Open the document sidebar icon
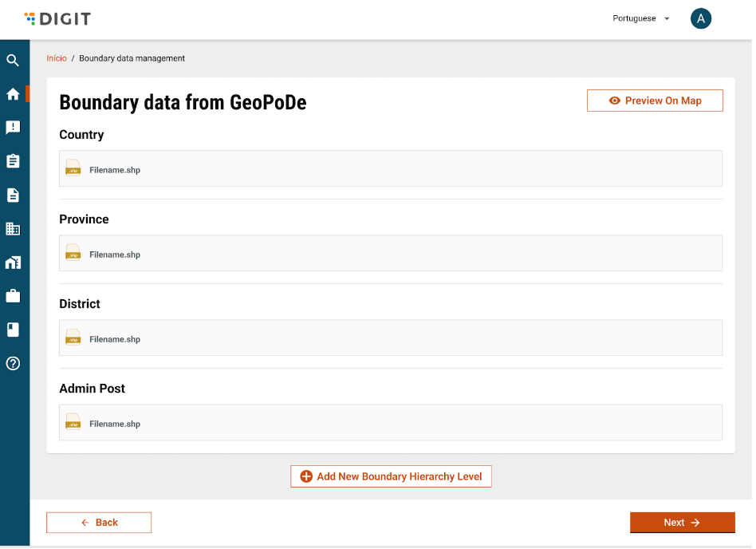Image resolution: width=756 pixels, height=549 pixels. tap(13, 195)
